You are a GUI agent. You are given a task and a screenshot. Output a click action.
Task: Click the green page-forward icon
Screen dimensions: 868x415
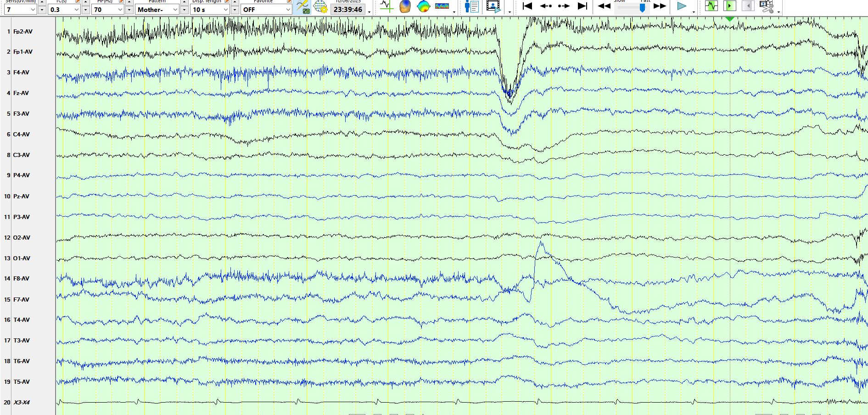click(729, 6)
